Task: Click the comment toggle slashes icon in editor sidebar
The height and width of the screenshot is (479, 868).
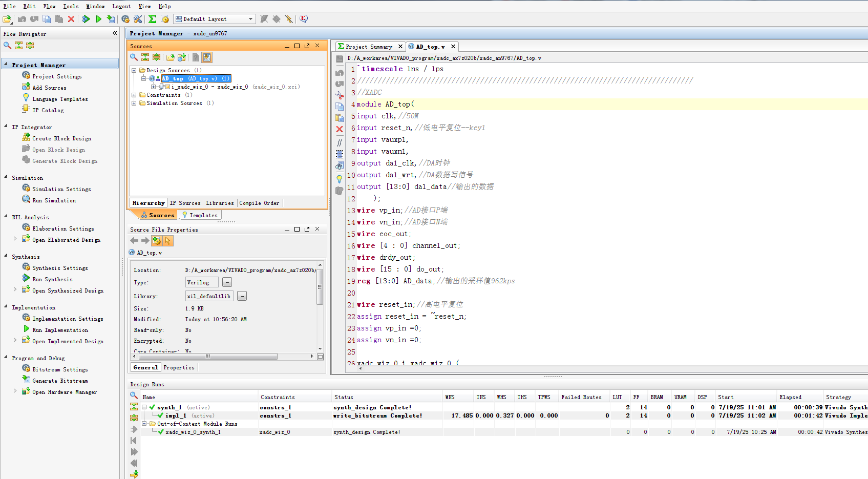Action: pos(339,143)
